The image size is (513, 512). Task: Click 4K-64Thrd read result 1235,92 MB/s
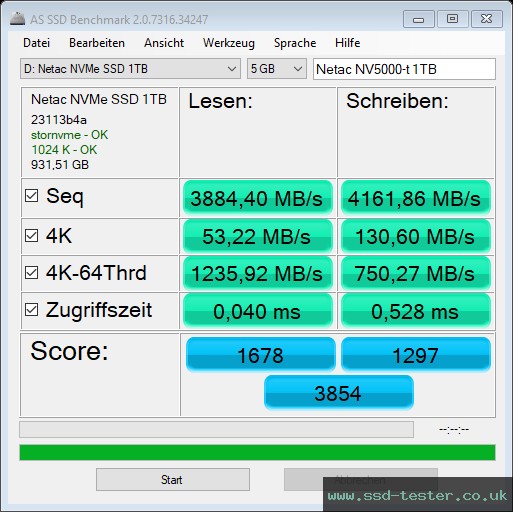[x=258, y=273]
